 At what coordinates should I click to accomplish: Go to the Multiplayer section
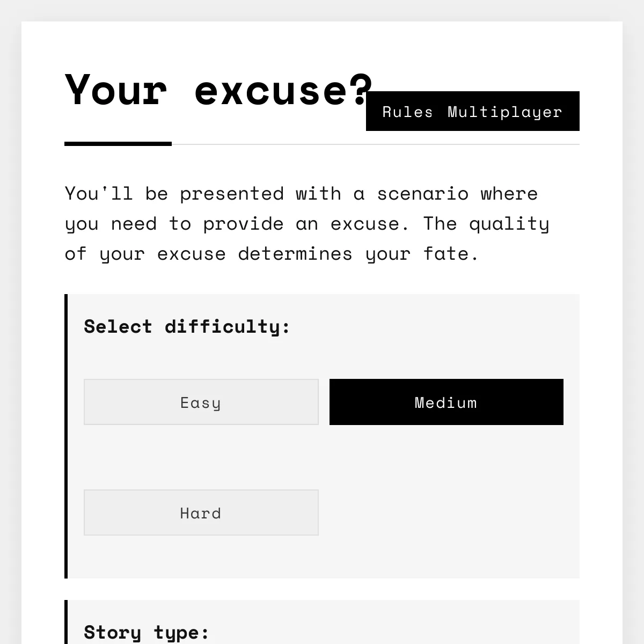504,112
